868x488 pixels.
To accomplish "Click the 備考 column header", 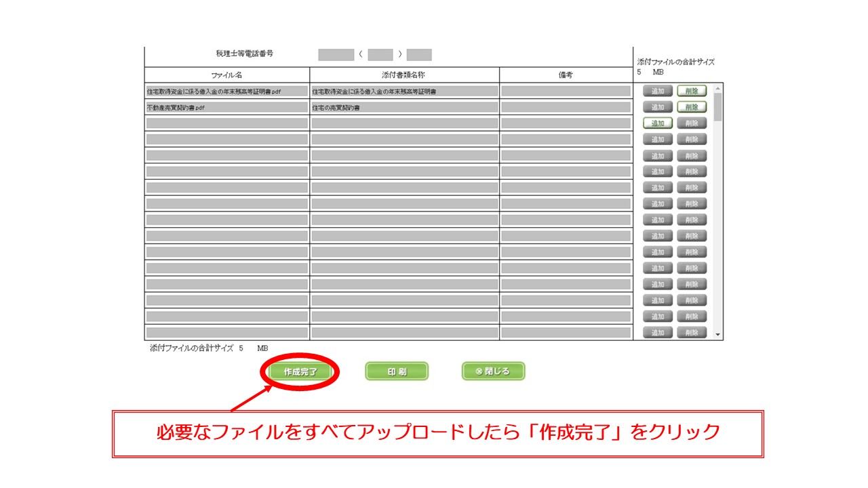I will click(x=566, y=75).
